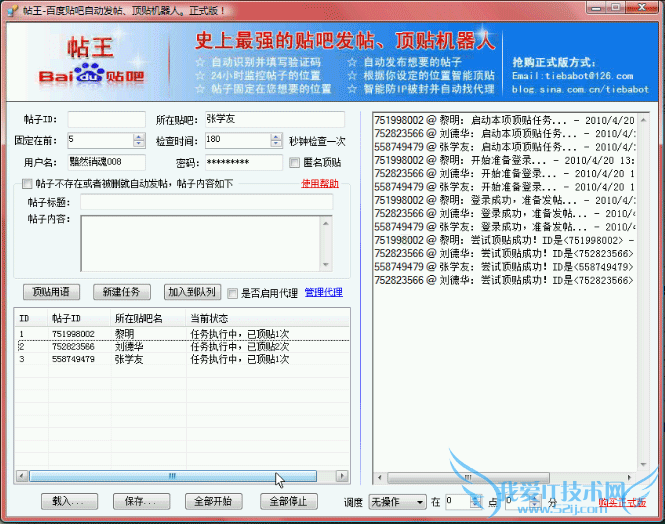Click the ID column header

pyautogui.click(x=31, y=318)
